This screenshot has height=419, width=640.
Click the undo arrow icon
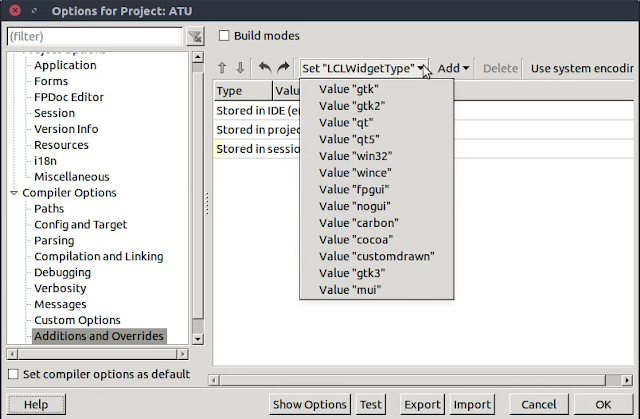[265, 67]
